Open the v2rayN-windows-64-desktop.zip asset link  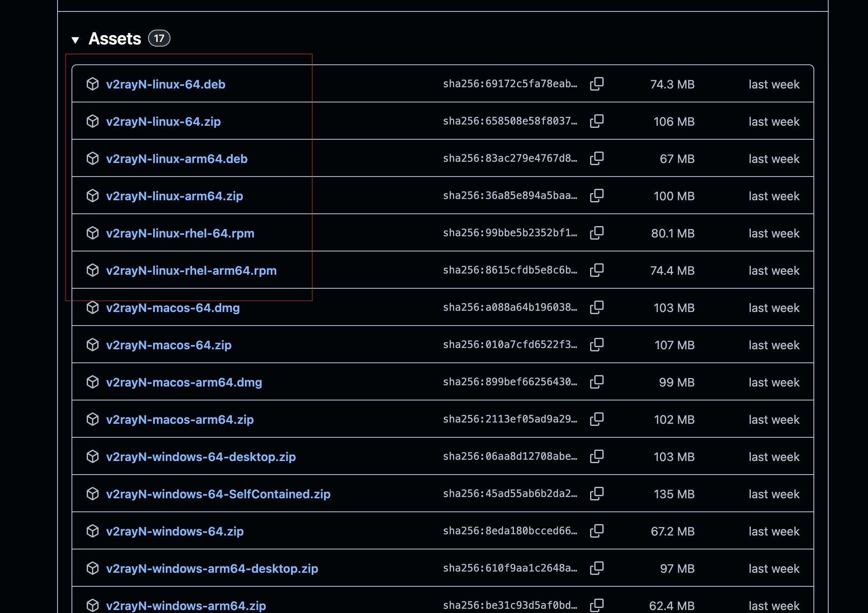(x=201, y=456)
